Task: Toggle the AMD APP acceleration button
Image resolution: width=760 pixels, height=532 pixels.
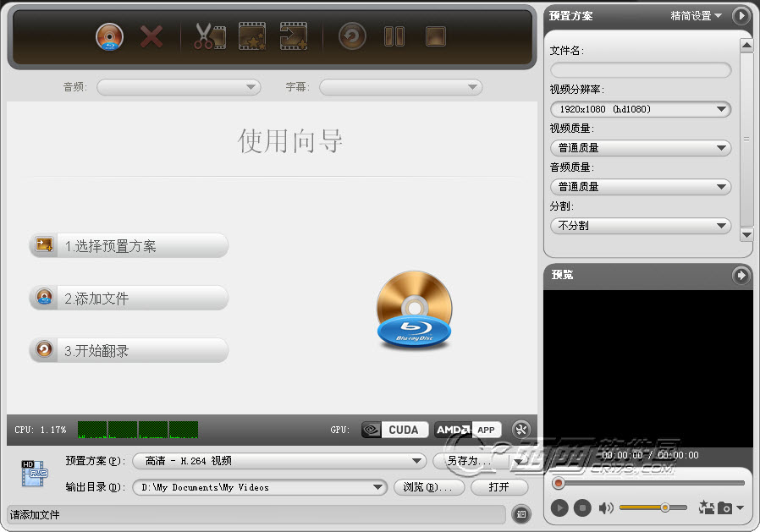Action: (468, 430)
